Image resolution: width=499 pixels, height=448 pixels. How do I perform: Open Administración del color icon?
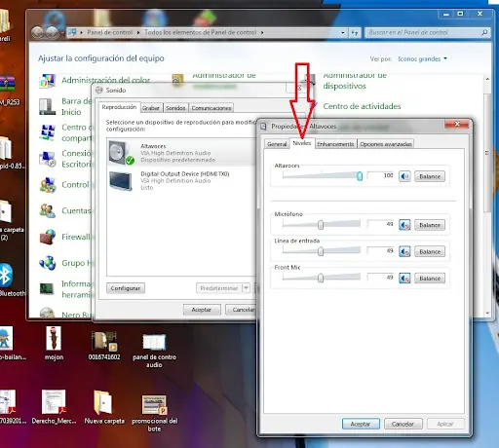pos(48,81)
